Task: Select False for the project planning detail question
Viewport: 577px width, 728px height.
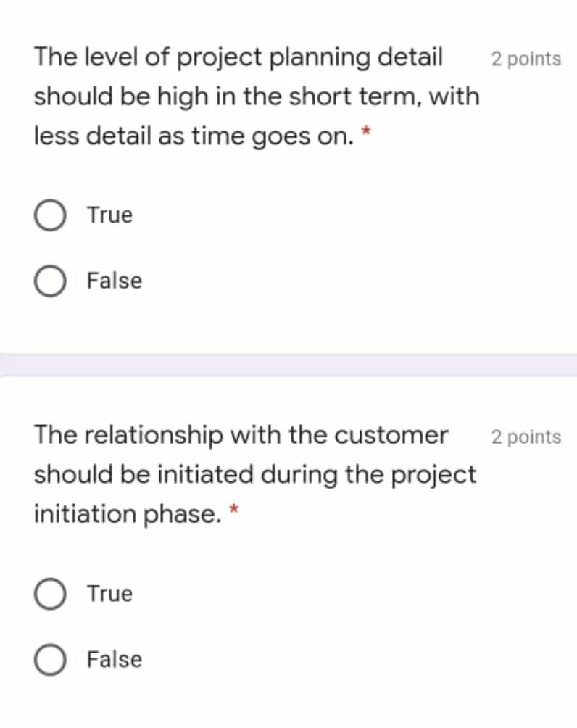Action: 49,281
